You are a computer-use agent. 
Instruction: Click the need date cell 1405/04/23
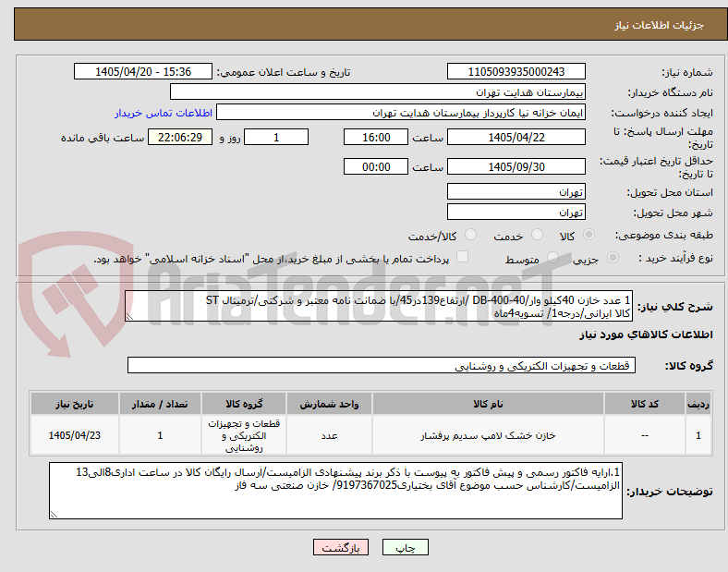pos(75,435)
